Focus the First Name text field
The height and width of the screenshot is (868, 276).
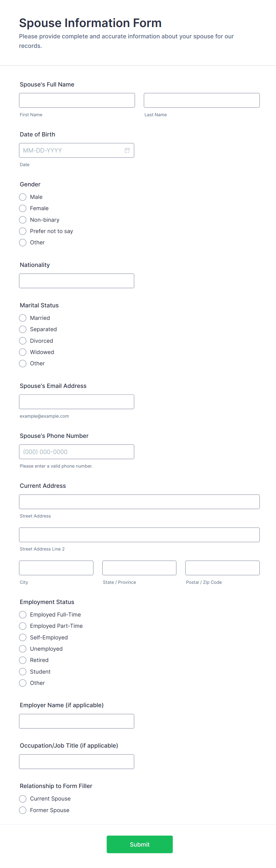[77, 100]
